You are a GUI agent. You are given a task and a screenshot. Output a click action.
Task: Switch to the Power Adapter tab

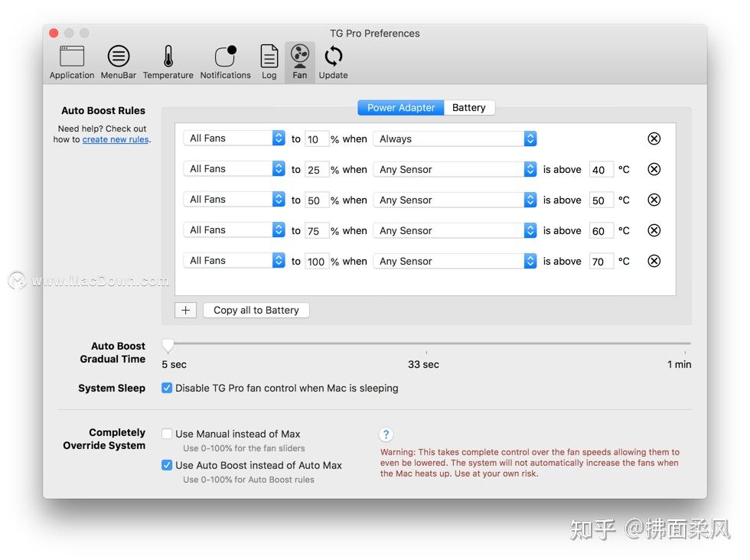point(401,108)
